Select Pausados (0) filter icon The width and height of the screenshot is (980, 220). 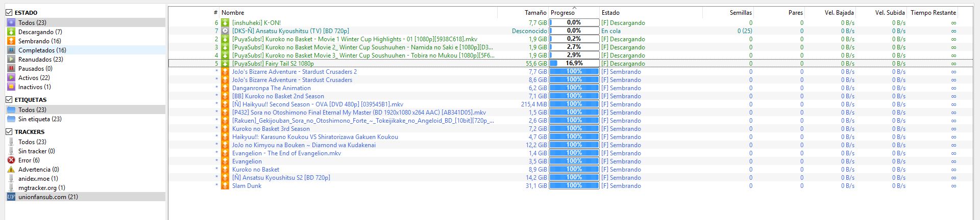(x=11, y=69)
